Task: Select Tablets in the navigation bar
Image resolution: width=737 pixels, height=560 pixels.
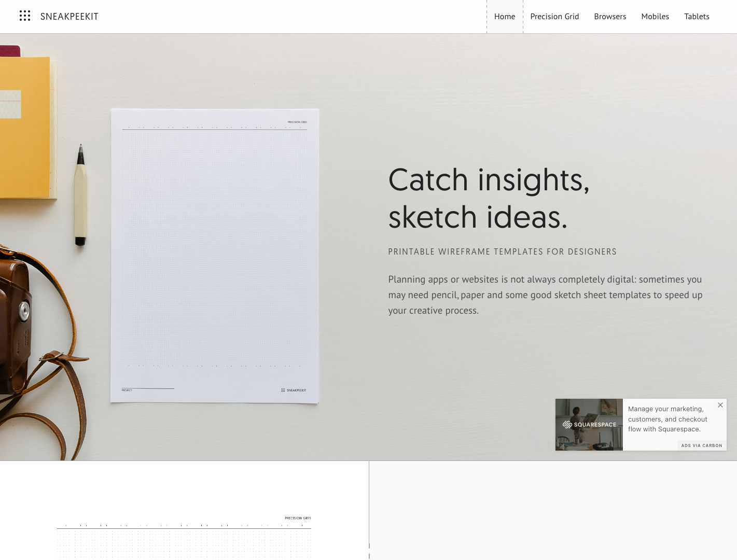Action: click(x=697, y=16)
